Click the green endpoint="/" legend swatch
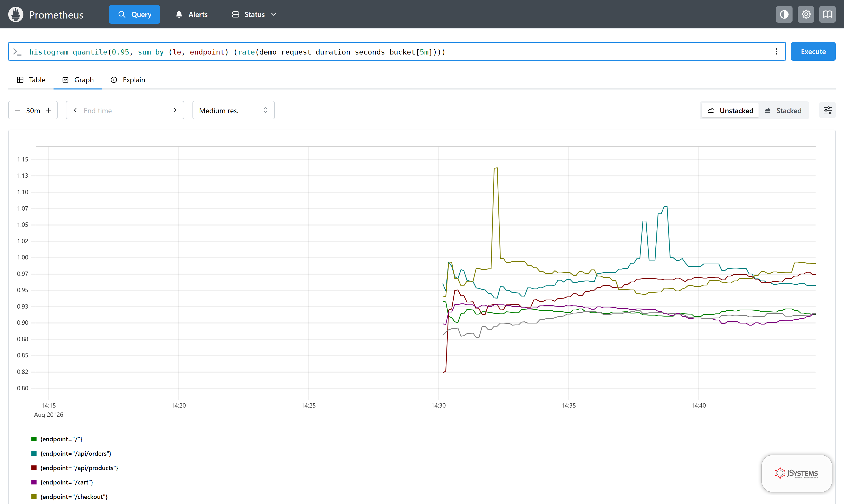Screen dimensions: 844x504 tap(34, 439)
